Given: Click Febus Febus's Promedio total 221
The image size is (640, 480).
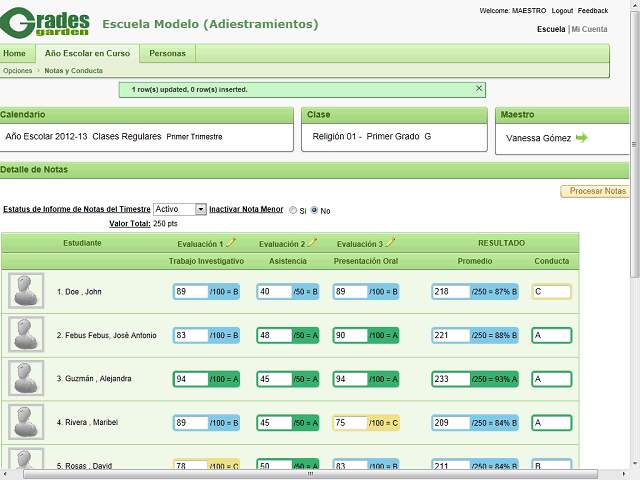Looking at the screenshot, I should click(451, 335).
